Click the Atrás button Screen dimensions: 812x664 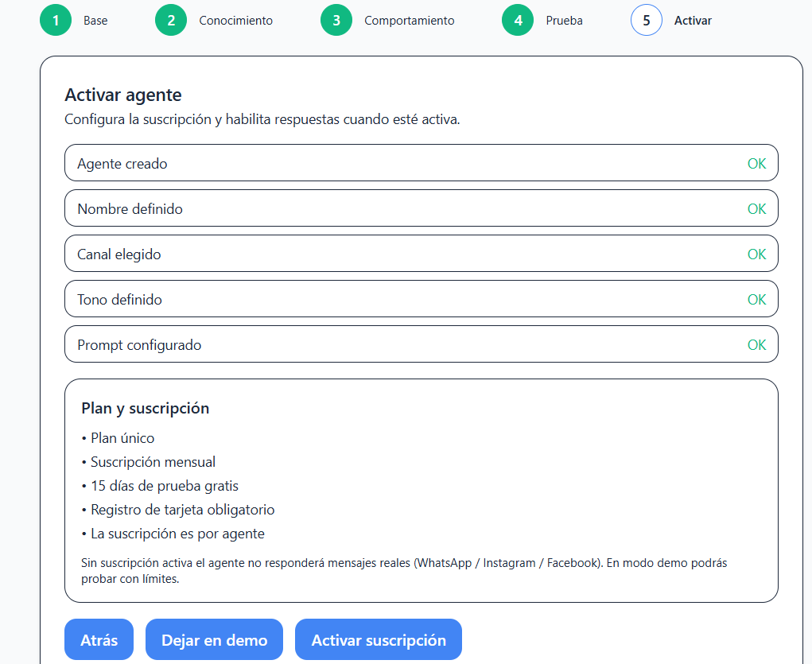coord(99,639)
